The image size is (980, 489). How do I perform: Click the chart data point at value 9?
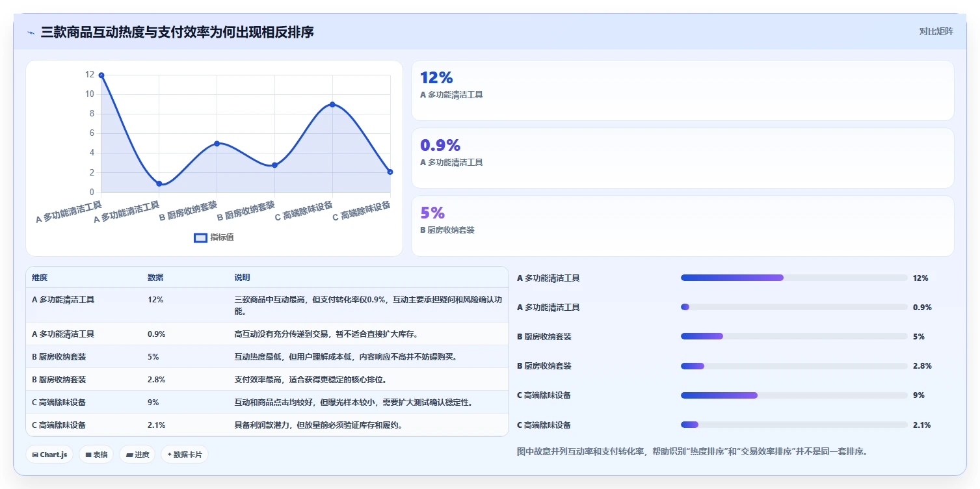pos(332,104)
